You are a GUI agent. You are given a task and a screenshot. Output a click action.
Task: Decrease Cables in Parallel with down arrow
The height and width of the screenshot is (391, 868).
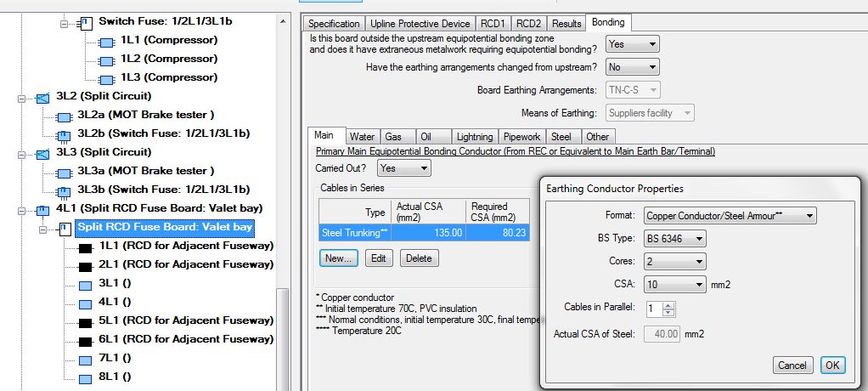point(668,312)
